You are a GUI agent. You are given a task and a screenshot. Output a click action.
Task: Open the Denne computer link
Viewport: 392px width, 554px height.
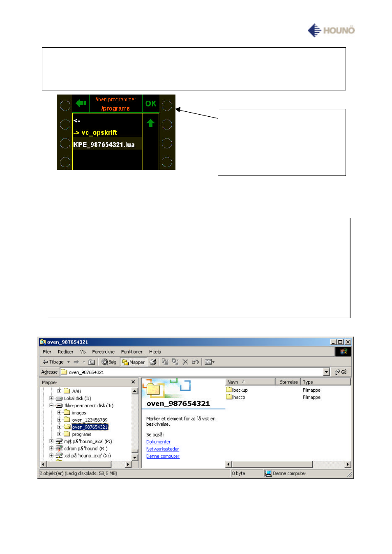pyautogui.click(x=163, y=456)
